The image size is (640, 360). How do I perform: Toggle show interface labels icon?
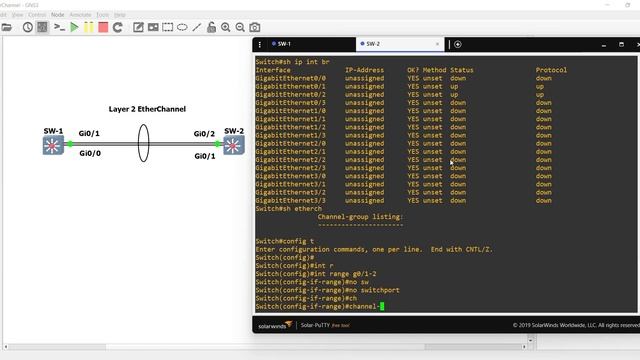pos(42,27)
